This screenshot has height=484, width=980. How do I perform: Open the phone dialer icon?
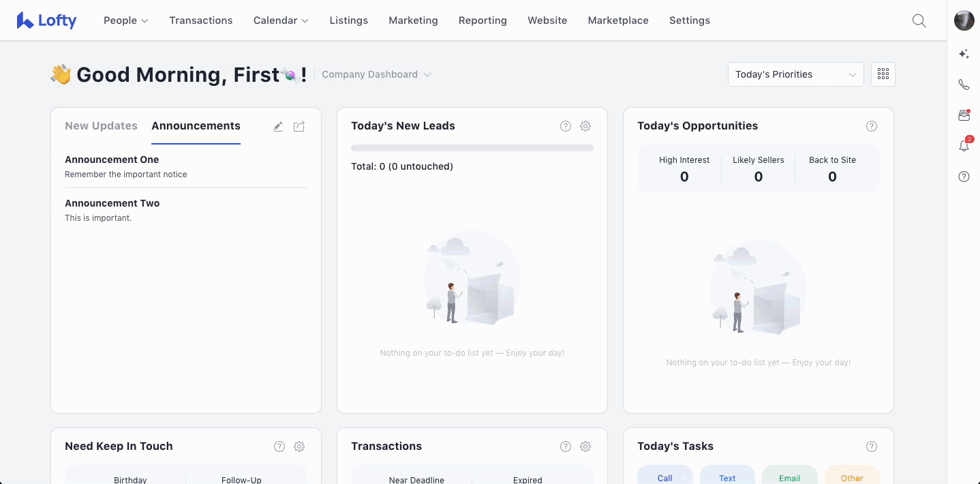click(x=964, y=85)
